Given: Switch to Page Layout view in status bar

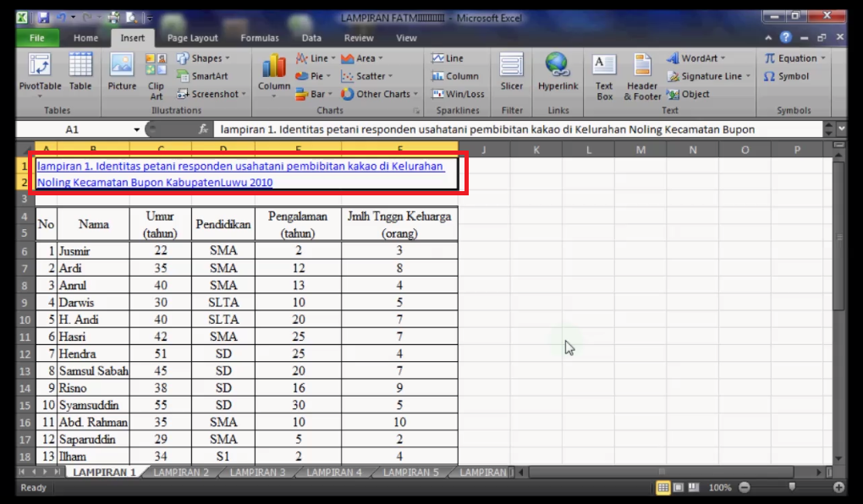Looking at the screenshot, I should [679, 487].
